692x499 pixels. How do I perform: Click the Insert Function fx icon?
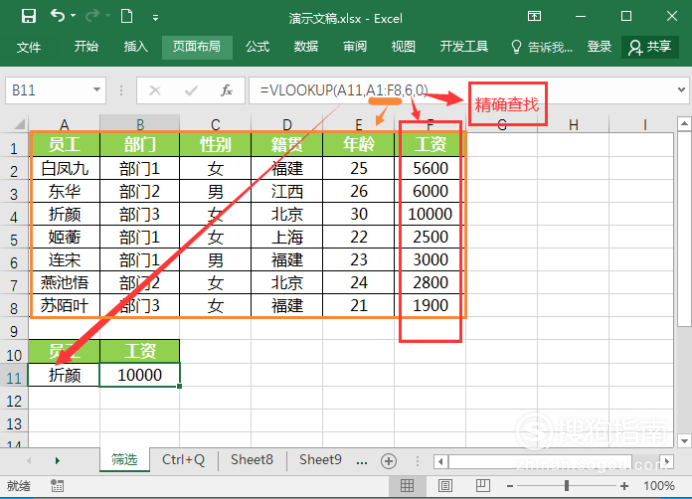coord(227,90)
